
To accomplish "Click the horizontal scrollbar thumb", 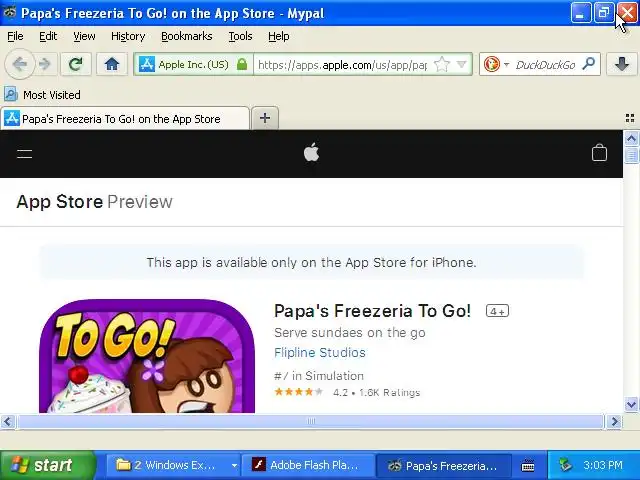I will 311,421.
